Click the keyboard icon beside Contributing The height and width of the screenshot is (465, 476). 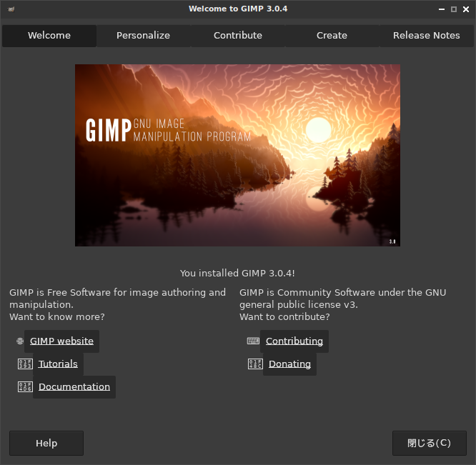click(253, 341)
